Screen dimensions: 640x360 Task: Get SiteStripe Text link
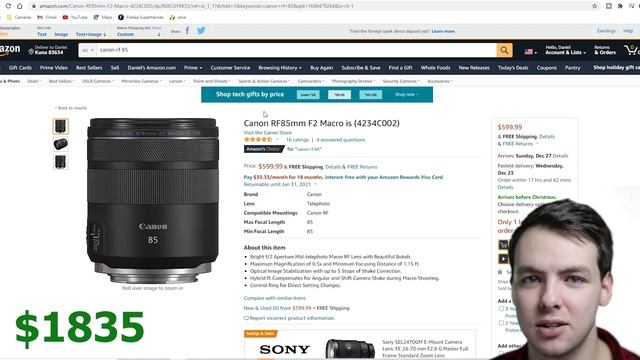(x=42, y=34)
